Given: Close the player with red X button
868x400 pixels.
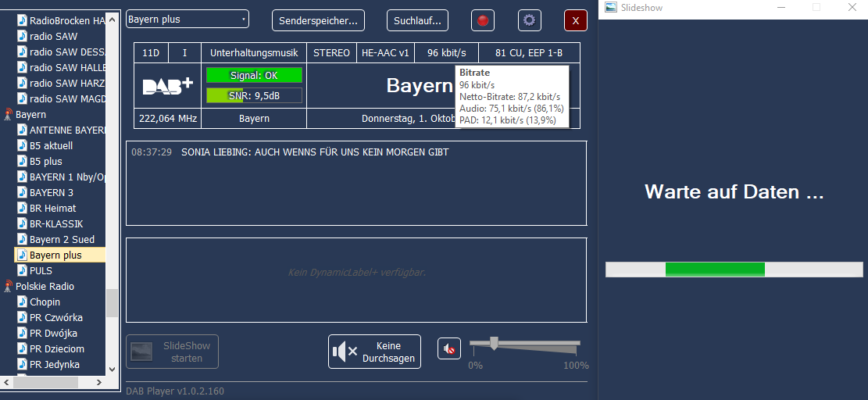Looking at the screenshot, I should click(576, 20).
